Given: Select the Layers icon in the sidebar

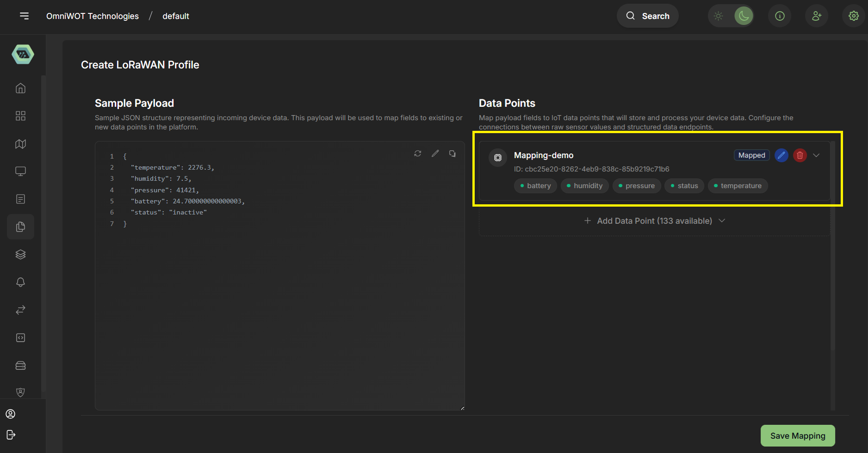Looking at the screenshot, I should pyautogui.click(x=20, y=254).
